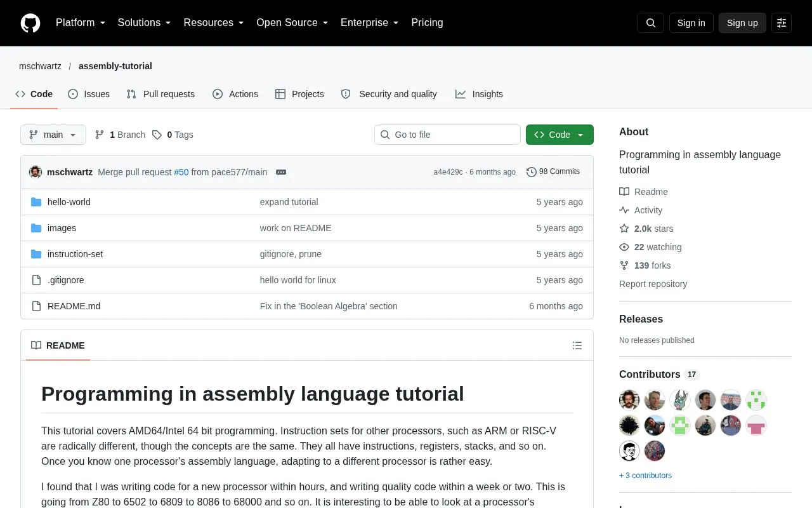The height and width of the screenshot is (508, 812).
Task: Open the 139 forks link
Action: coord(645,265)
